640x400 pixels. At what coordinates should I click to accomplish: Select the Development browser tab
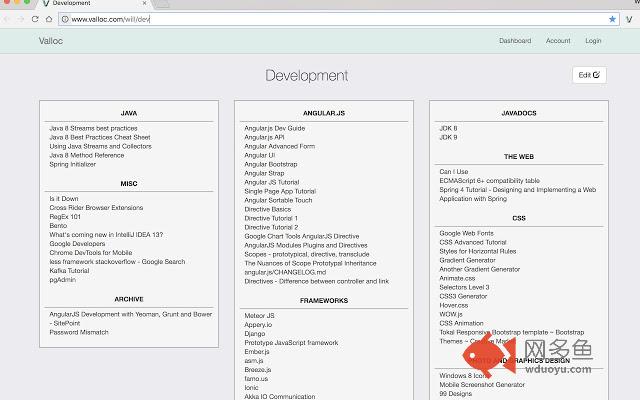[94, 3]
